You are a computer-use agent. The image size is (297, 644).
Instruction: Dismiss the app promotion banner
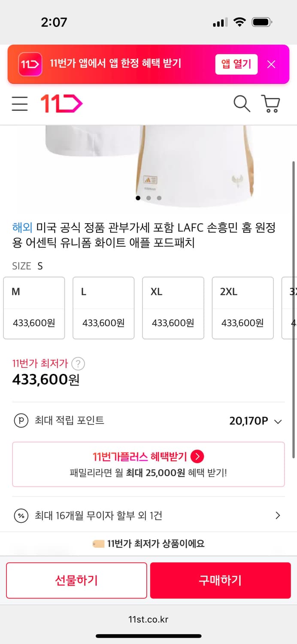271,64
